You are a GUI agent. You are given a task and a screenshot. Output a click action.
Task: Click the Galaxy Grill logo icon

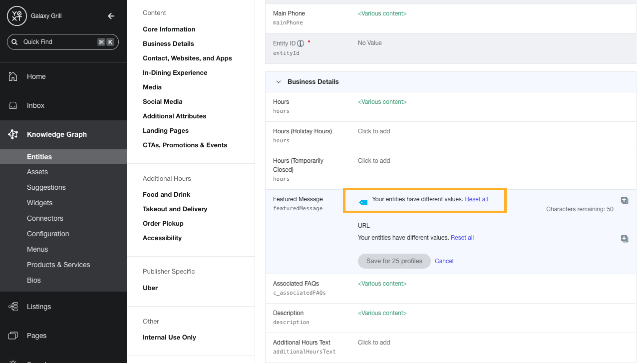coord(16,15)
